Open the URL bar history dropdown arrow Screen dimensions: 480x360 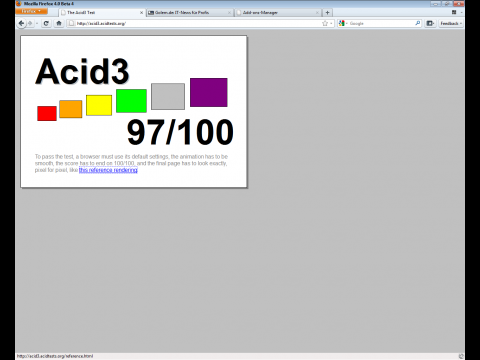pyautogui.click(x=331, y=23)
